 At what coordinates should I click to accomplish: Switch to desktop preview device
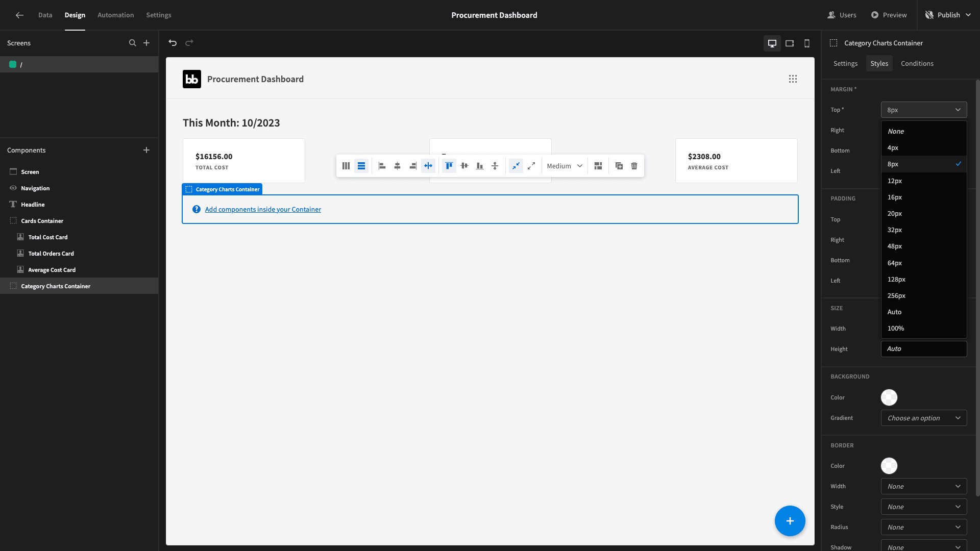pos(772,43)
